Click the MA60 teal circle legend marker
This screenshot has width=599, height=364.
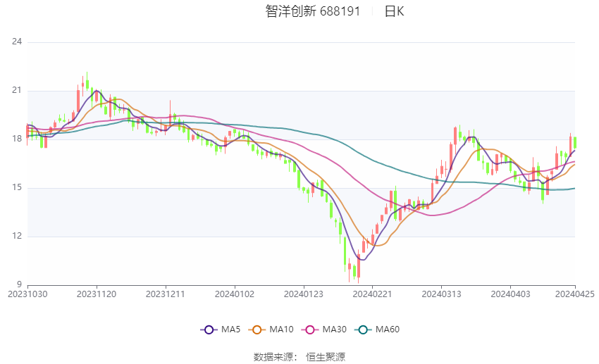[x=363, y=329]
